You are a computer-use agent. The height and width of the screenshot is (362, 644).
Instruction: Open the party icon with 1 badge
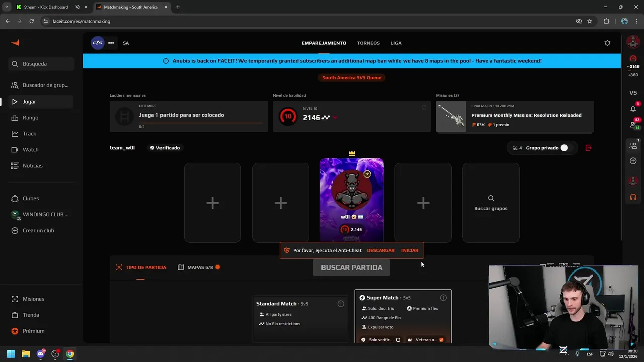coord(633,145)
